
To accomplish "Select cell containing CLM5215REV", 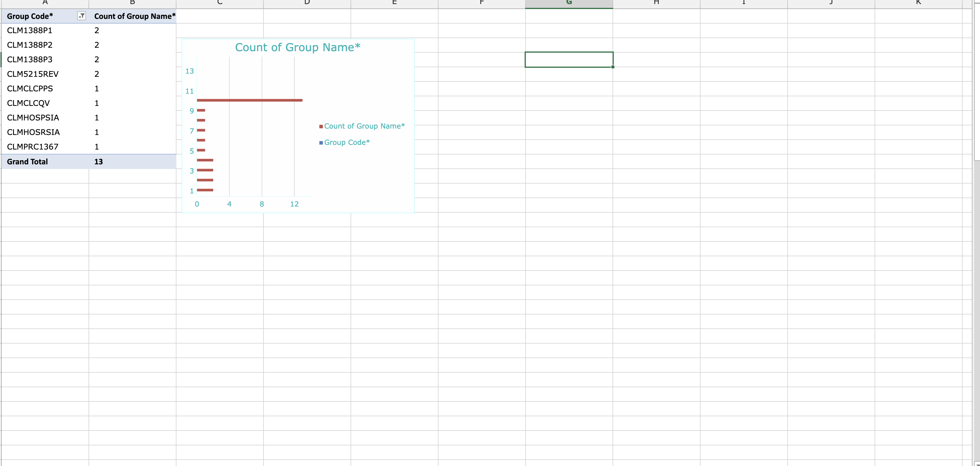I will coord(33,74).
